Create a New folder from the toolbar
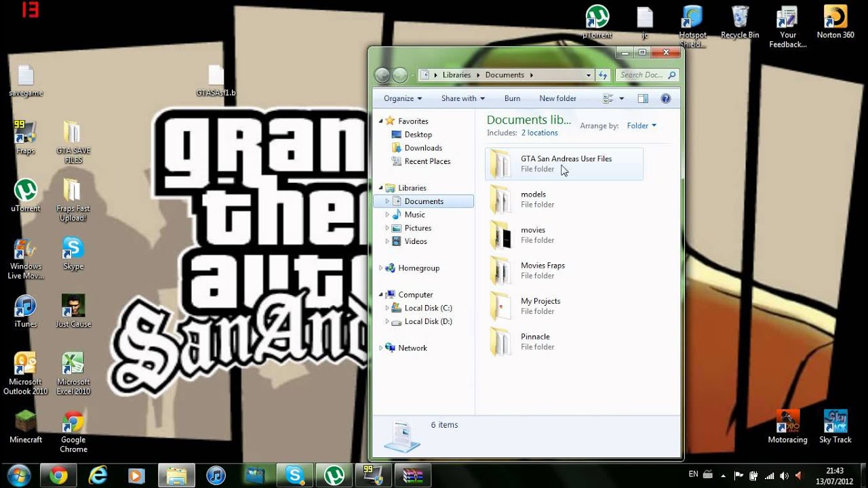868x488 pixels. (x=557, y=98)
